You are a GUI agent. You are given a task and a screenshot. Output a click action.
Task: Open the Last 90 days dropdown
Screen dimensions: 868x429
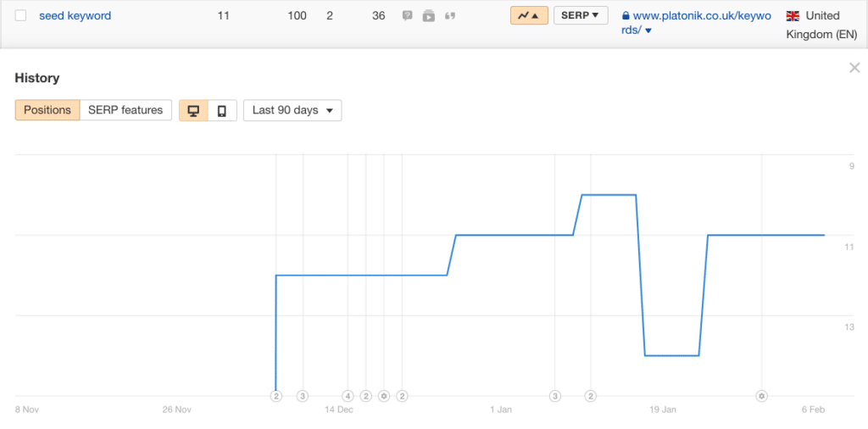292,110
